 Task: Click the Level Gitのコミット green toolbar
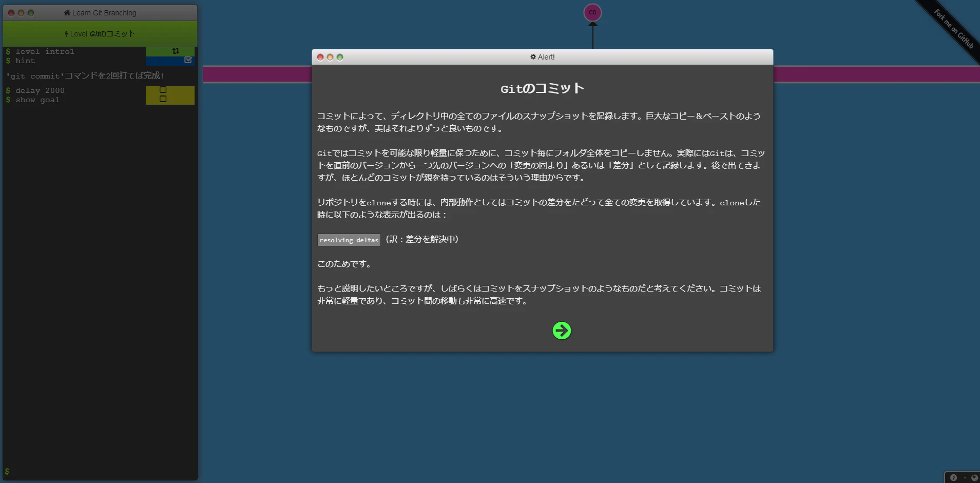[100, 34]
